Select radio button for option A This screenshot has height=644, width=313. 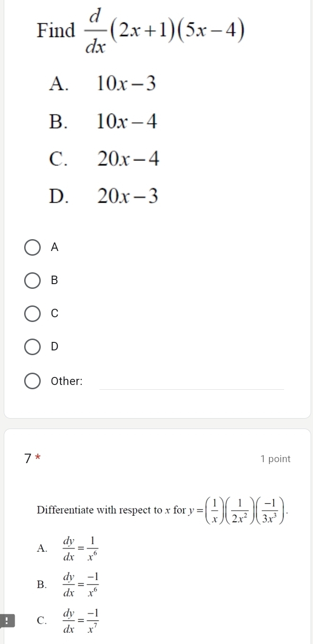32,247
